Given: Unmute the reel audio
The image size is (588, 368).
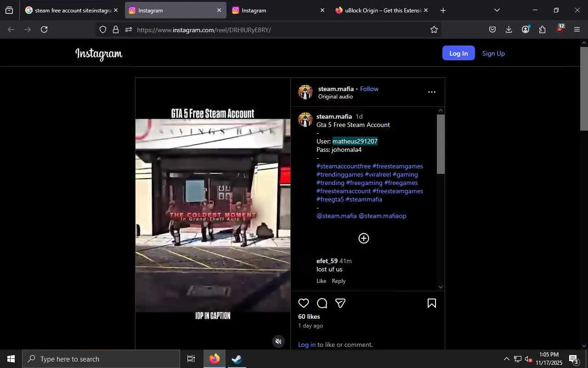Looking at the screenshot, I should (x=278, y=341).
